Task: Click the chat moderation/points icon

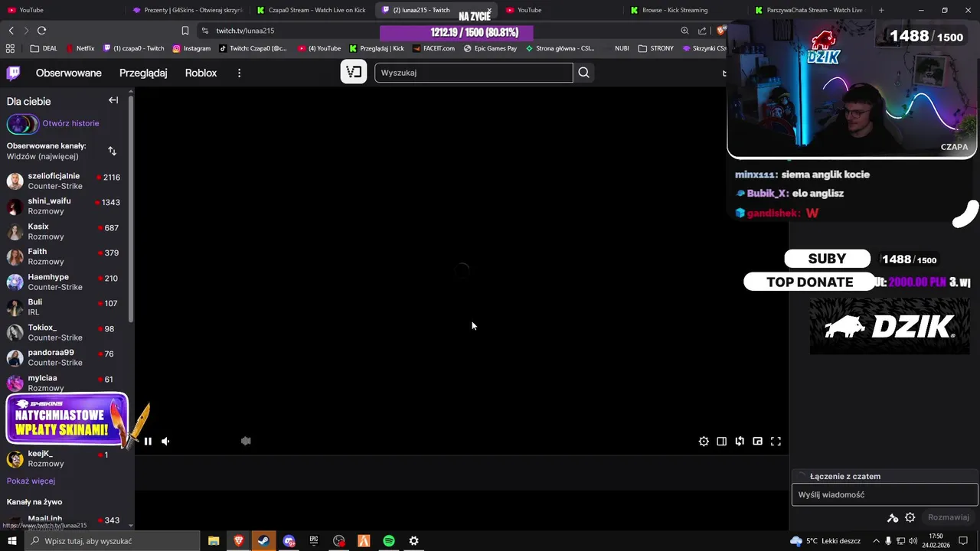Action: 893,518
